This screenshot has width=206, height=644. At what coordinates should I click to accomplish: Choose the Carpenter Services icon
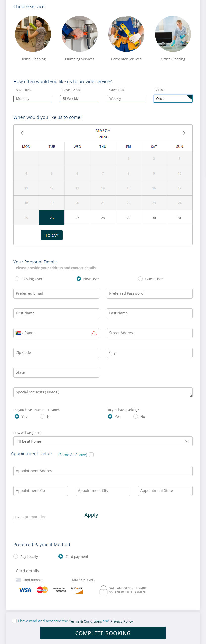(x=126, y=34)
